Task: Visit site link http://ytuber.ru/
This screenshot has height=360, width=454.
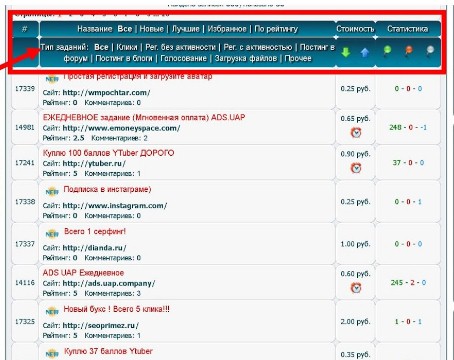Action: pyautogui.click(x=94, y=164)
